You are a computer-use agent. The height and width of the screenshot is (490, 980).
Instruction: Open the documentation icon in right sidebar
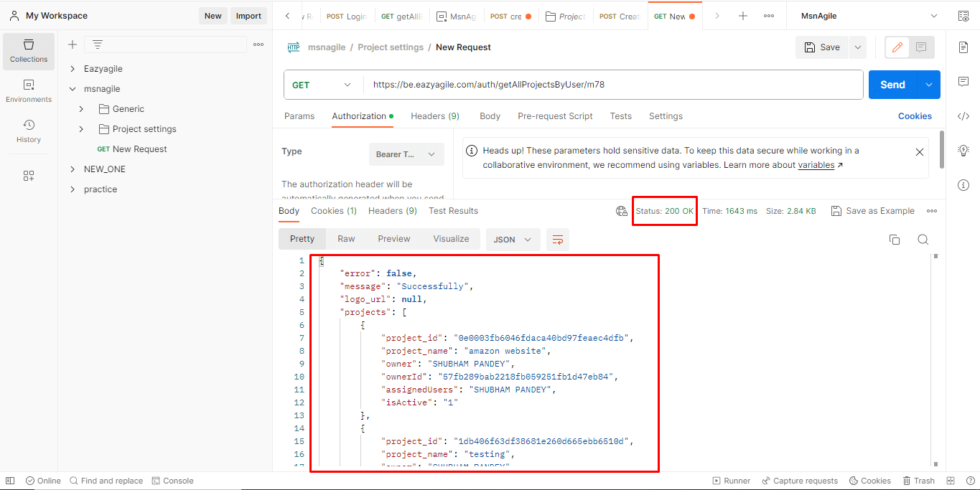coord(963,47)
